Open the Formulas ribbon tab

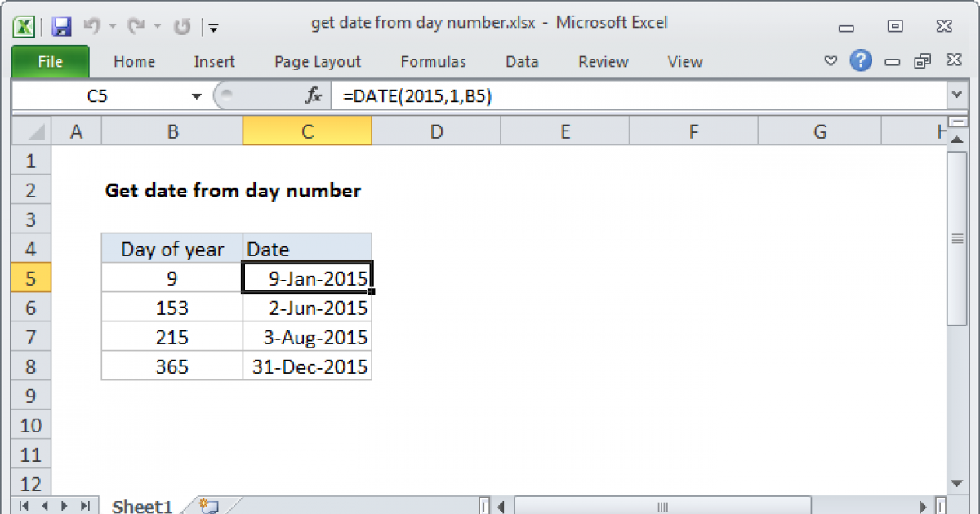[433, 62]
